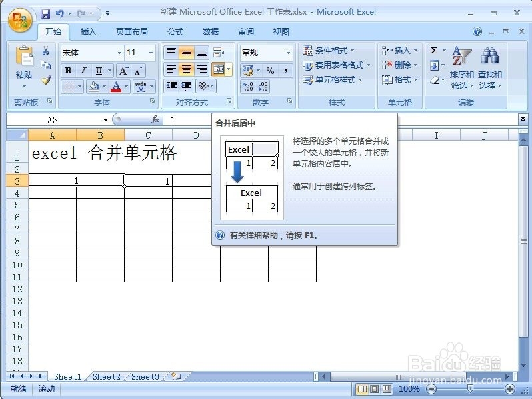Click the Clear eraser icon
Image resolution: width=532 pixels, height=399 pixels.
coord(434,80)
